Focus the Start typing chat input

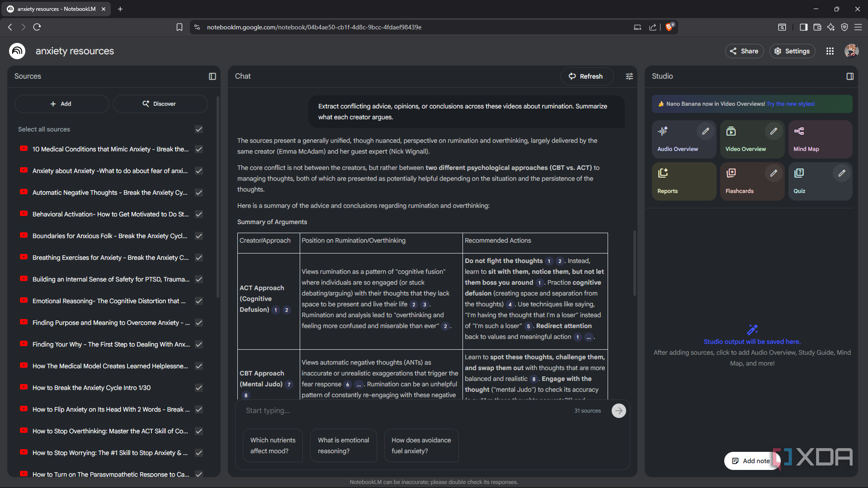(x=407, y=411)
